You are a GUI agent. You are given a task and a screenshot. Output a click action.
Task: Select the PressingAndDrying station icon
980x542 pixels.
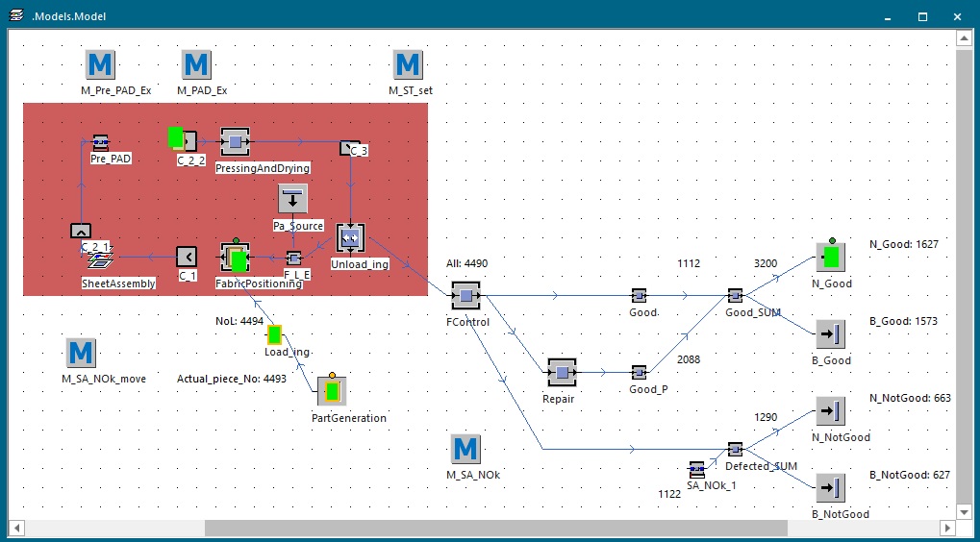tap(235, 142)
